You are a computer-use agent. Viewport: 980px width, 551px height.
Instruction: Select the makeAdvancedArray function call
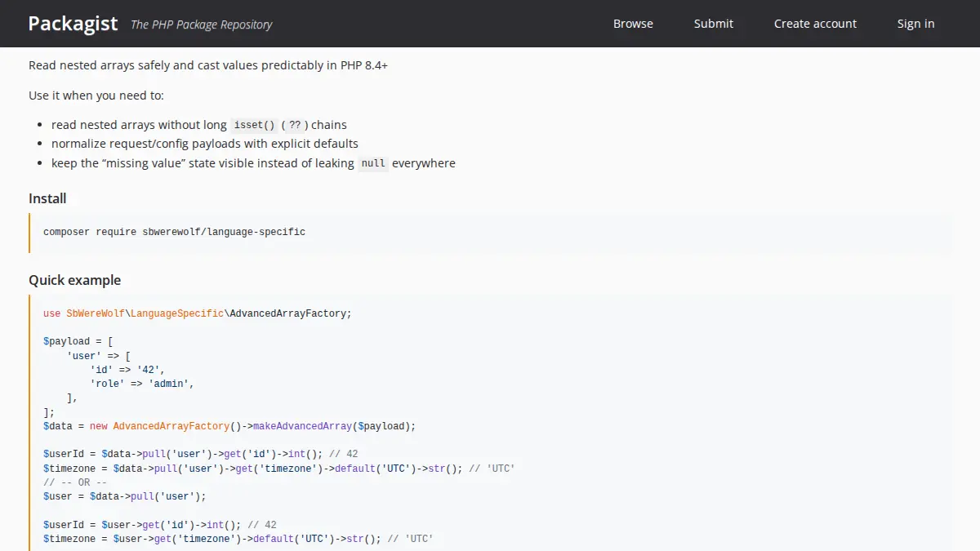299,425
